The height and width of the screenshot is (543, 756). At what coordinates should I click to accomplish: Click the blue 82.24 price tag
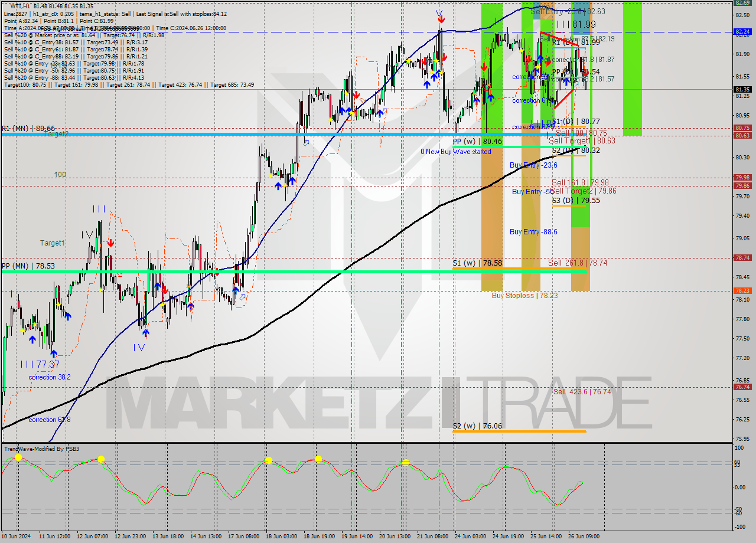pyautogui.click(x=742, y=32)
